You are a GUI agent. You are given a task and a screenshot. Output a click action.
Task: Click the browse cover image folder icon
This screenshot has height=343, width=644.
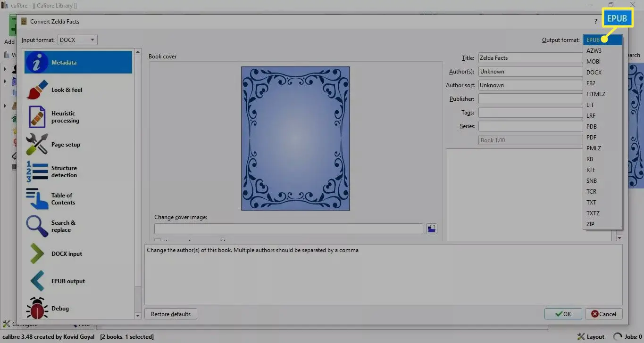pyautogui.click(x=431, y=229)
